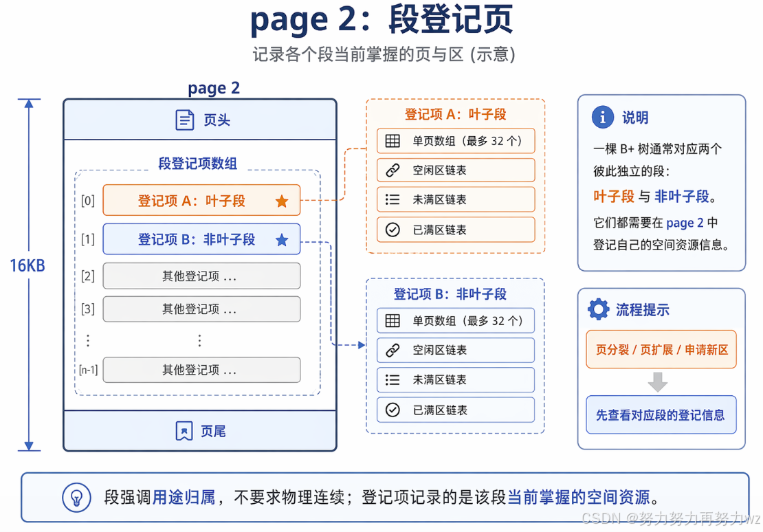763x532 pixels.
Task: Click link icon in 登记项 B 空闲区链表 row
Action: point(392,350)
